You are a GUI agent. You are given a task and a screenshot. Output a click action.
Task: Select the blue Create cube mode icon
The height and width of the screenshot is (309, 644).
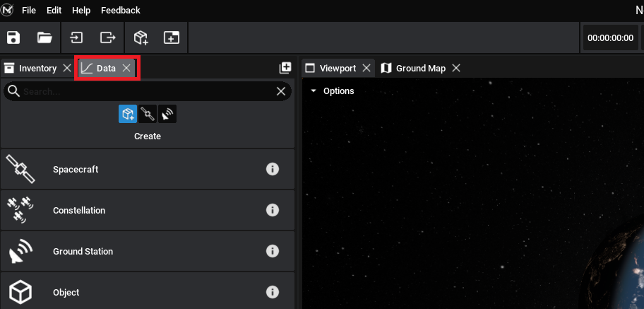point(128,114)
